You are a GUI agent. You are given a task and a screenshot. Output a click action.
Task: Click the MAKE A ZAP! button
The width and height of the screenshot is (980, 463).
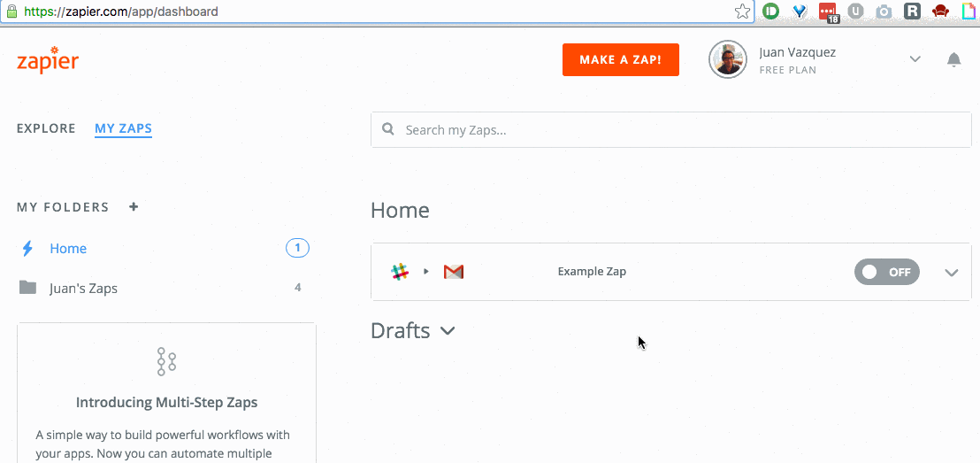click(621, 59)
